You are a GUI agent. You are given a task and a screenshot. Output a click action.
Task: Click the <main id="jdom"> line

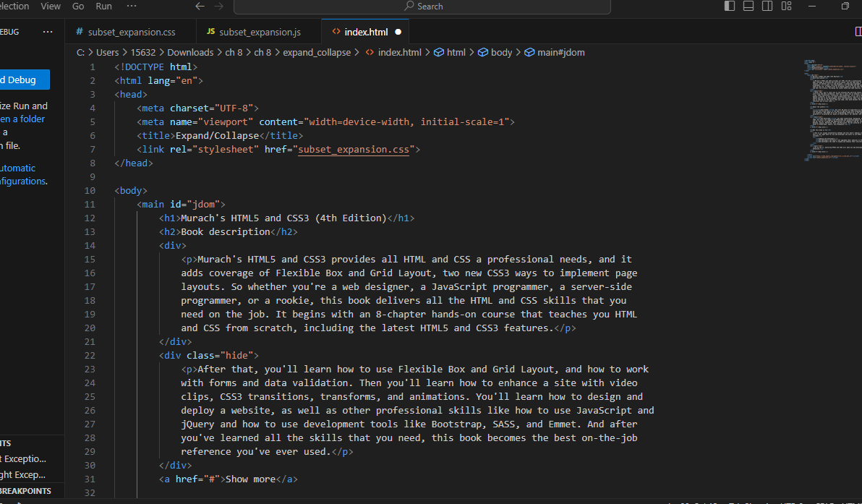[181, 205]
